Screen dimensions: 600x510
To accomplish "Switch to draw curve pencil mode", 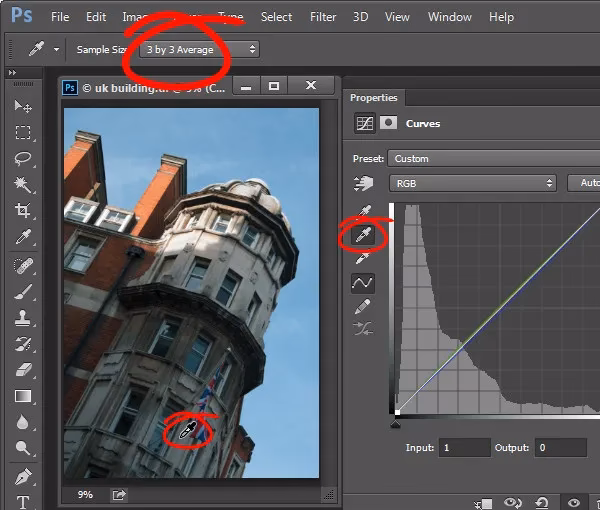I will (x=363, y=307).
